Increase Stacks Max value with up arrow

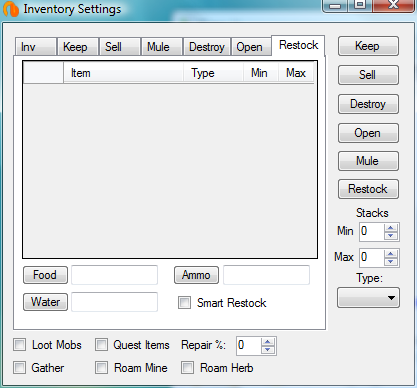point(391,254)
